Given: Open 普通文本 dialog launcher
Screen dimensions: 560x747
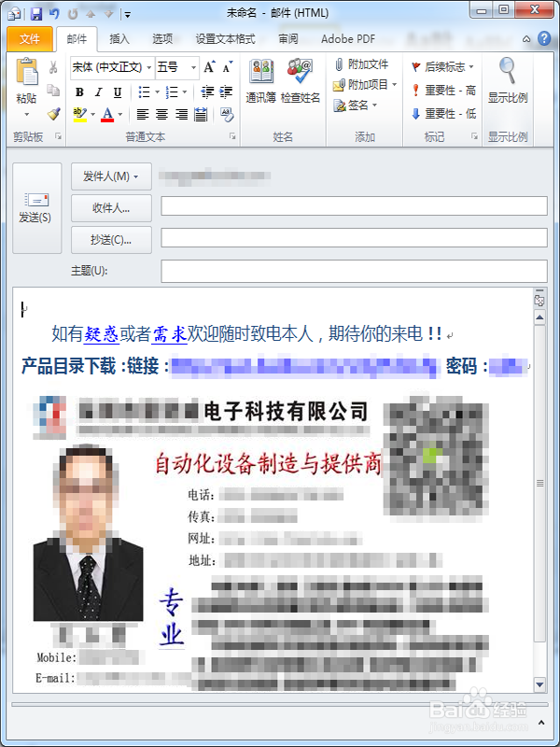Looking at the screenshot, I should (232, 136).
